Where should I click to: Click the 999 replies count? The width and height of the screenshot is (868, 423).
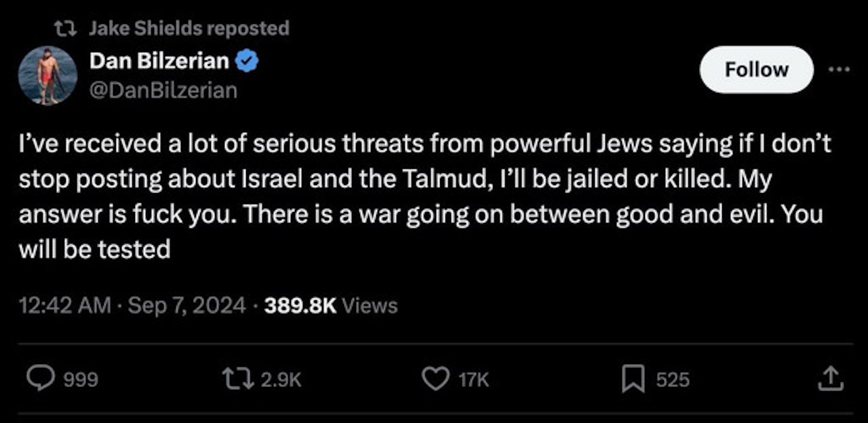[x=81, y=380]
